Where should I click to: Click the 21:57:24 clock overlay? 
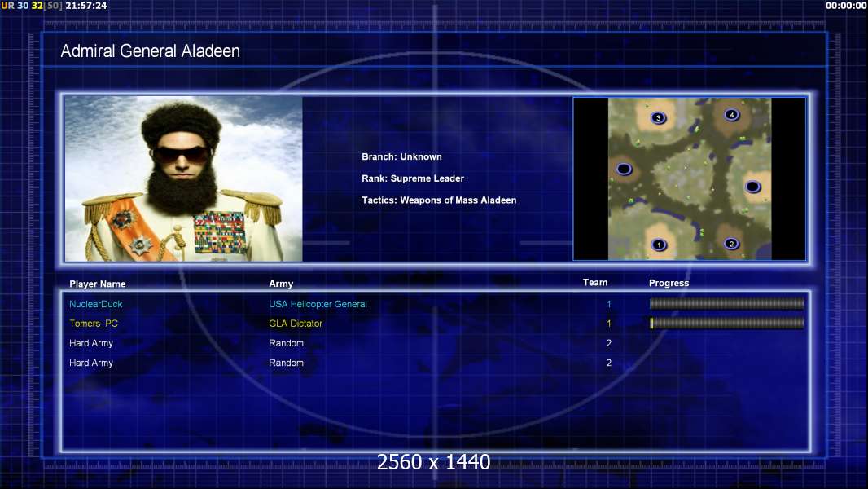point(86,6)
